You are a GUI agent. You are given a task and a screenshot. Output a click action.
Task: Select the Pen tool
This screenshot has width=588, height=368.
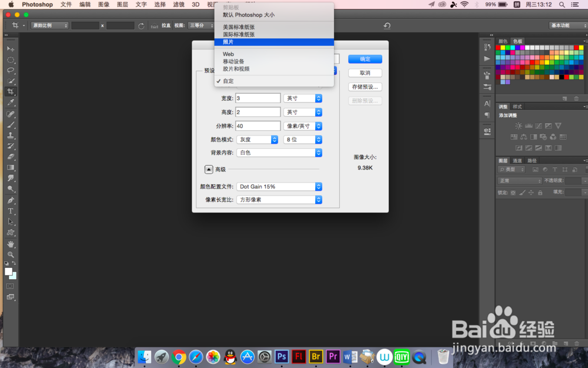[11, 200]
